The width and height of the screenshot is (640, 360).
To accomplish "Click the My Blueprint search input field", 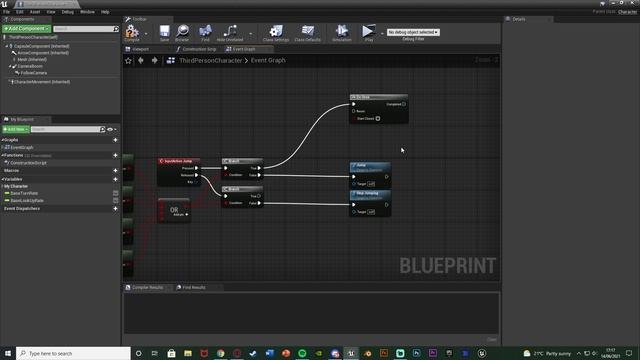I will [65, 129].
